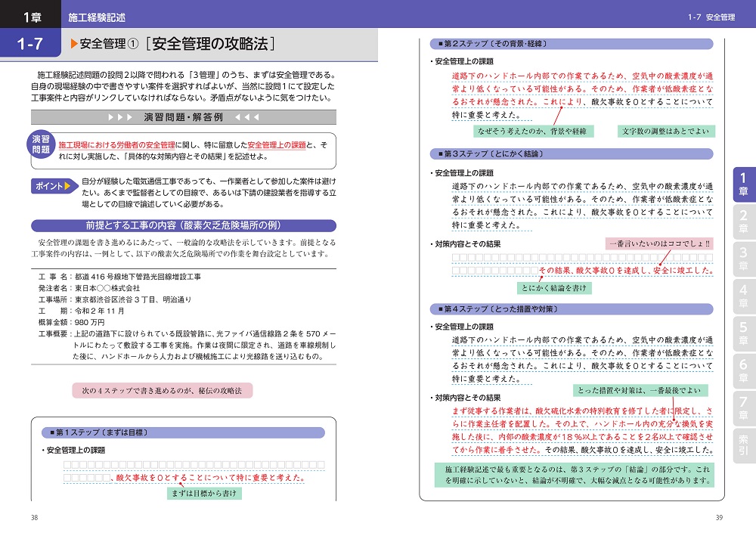756x533 pixels.
Task: Jump to the 2章 side tab
Action: pos(743,220)
